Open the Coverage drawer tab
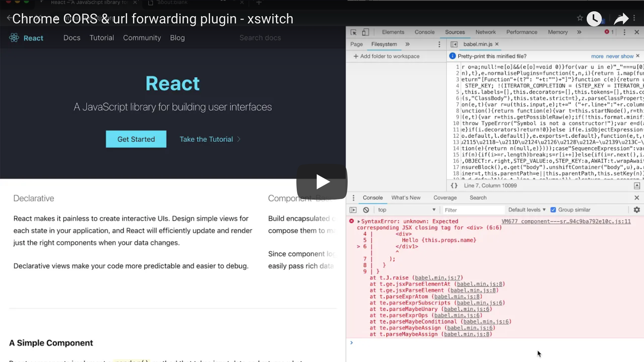The image size is (644, 362). point(445,198)
